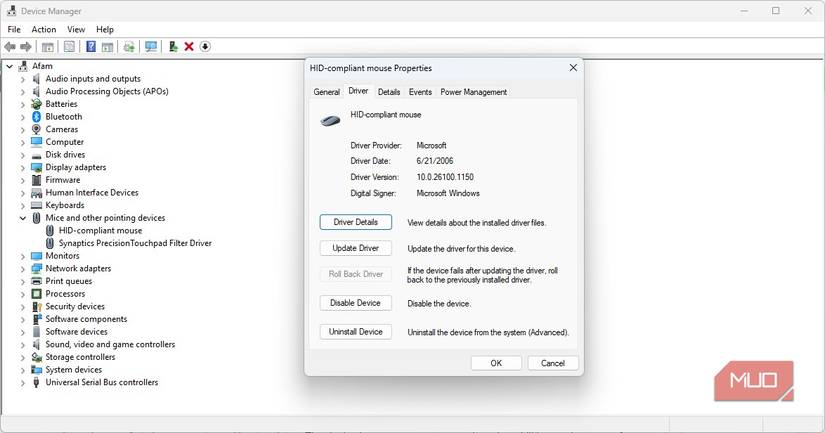Click the Processors category icon
The height and width of the screenshot is (433, 825).
(36, 294)
